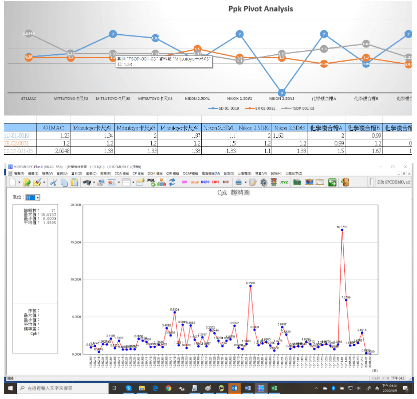Open Google Chrome from the taskbar
This screenshot has width=417, height=399.
point(168,388)
